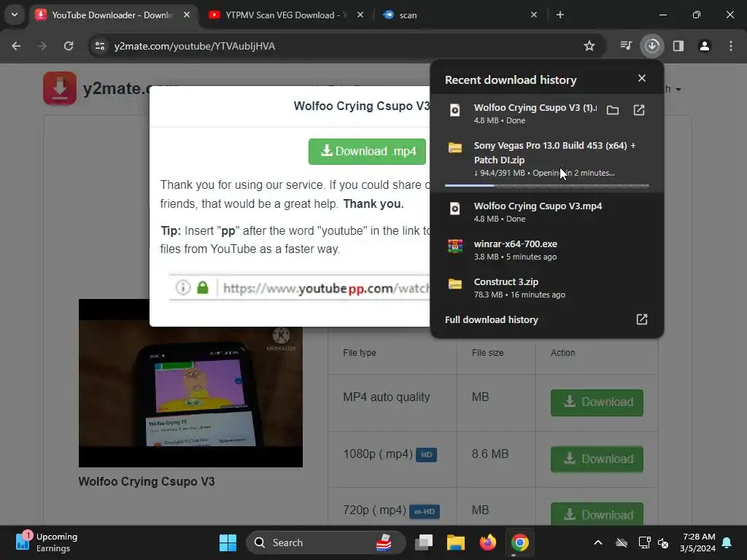Launch Firefox from taskbar

click(x=488, y=542)
